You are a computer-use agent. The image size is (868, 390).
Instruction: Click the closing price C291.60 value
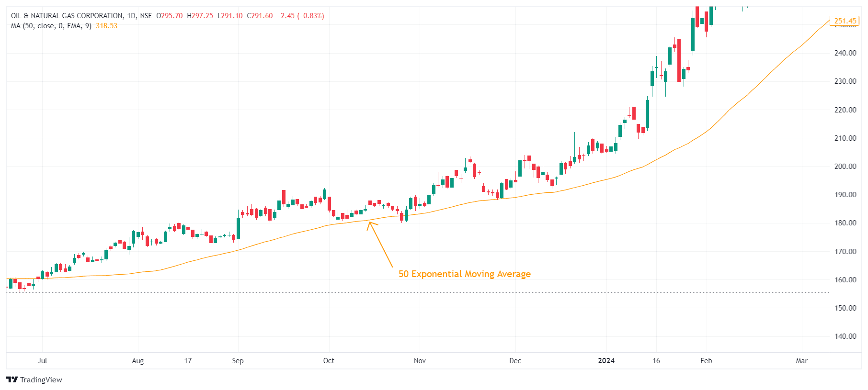[x=260, y=16]
